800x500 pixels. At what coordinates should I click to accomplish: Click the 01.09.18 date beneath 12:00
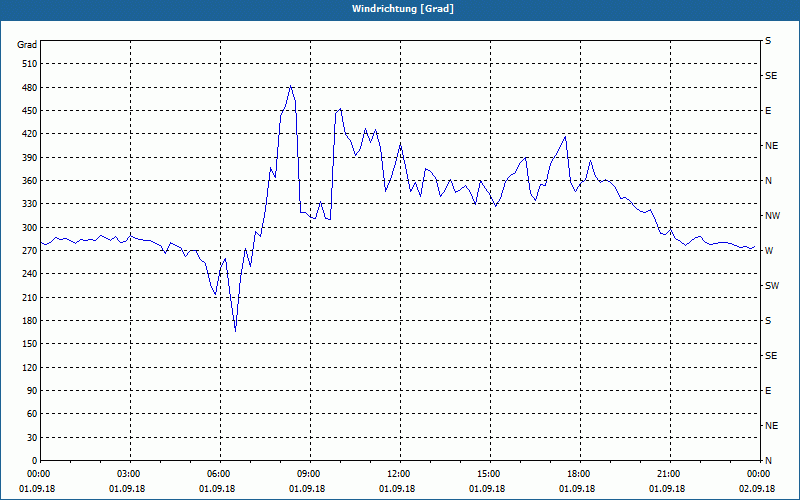(396, 489)
